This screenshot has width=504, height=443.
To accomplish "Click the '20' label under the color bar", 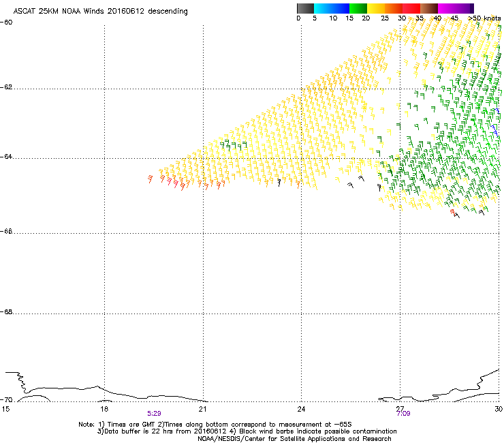I will click(366, 18).
